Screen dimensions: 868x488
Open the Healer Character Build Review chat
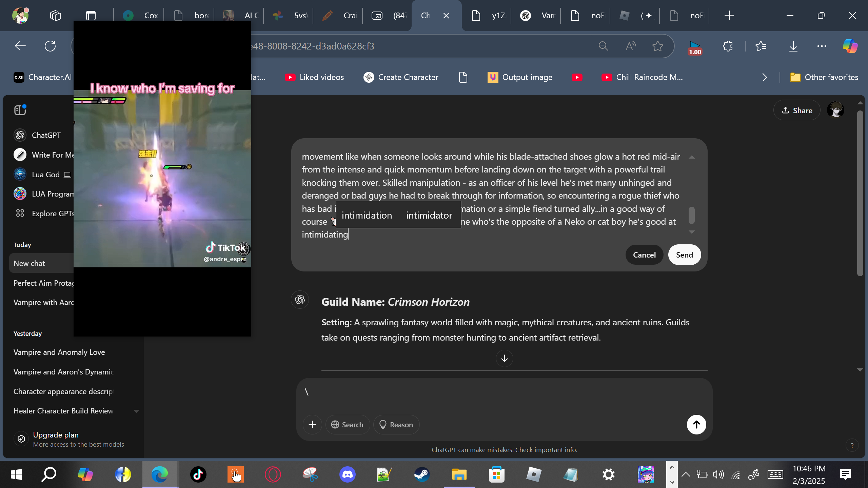click(63, 411)
